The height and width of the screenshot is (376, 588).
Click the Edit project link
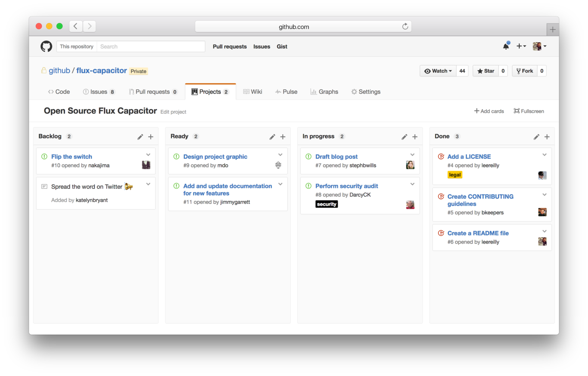[x=173, y=112]
